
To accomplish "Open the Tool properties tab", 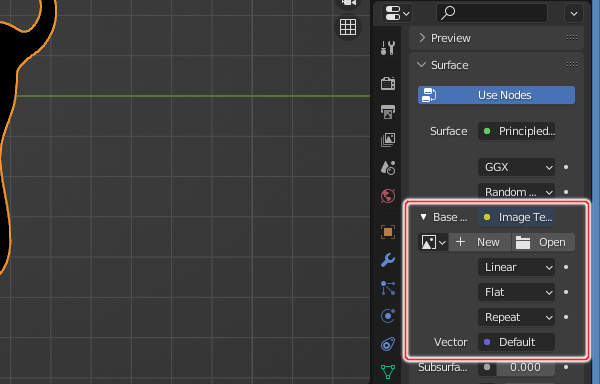I will [x=388, y=48].
